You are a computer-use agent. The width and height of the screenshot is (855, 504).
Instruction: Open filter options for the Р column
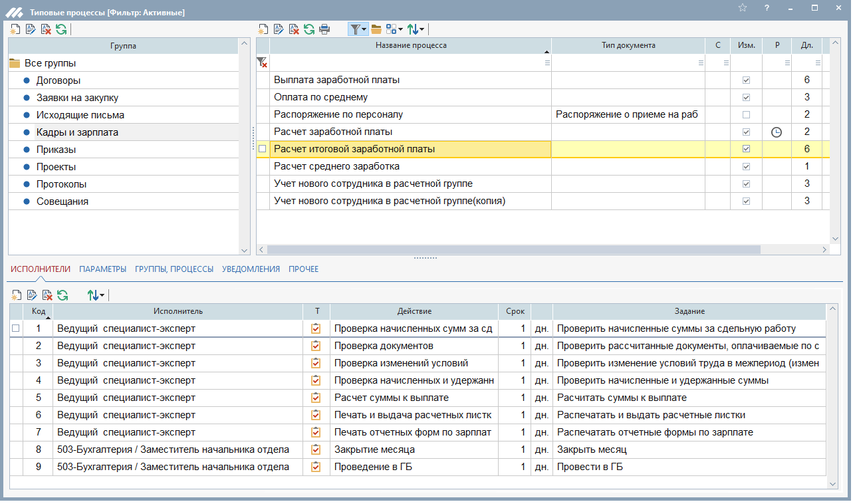(787, 63)
